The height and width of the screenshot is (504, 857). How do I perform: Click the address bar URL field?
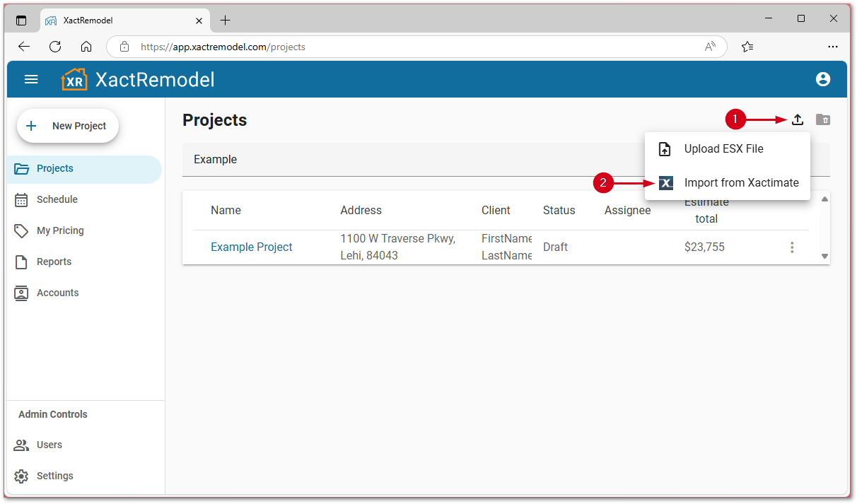(x=416, y=47)
